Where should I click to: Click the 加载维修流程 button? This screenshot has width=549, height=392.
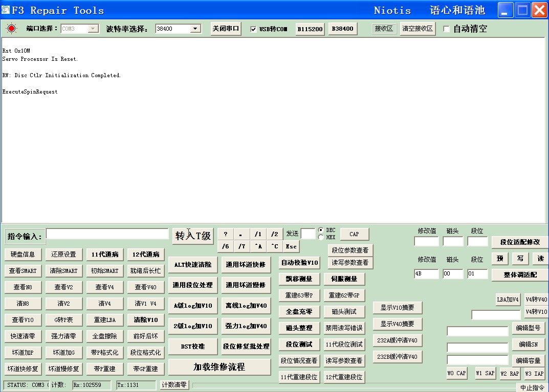(x=219, y=367)
